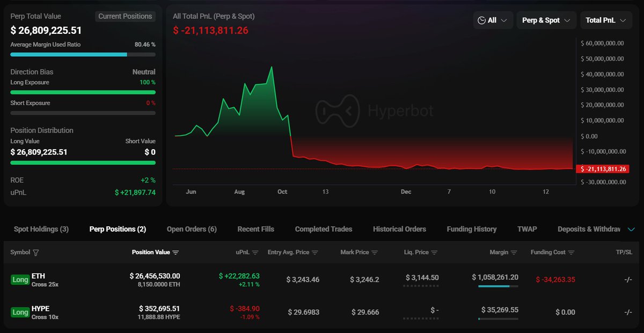Screen dimensions: 644x333
Task: Click the red -21,113,811.26 chart price label
Action: pos(602,169)
